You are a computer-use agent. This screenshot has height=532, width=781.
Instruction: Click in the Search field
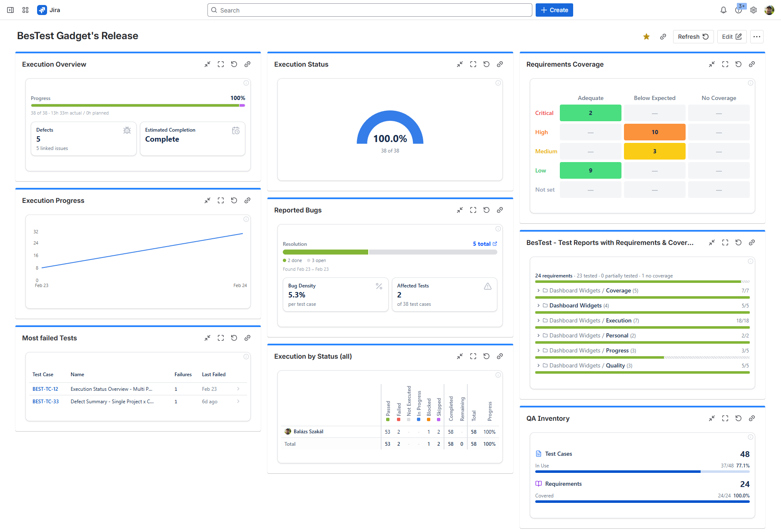(x=369, y=10)
